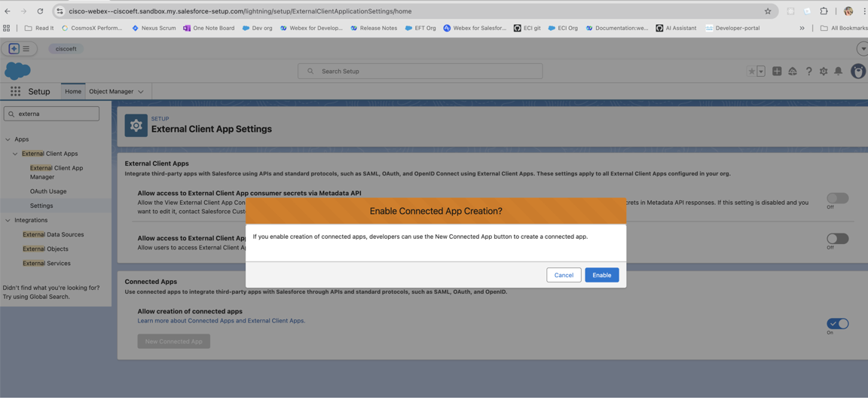Bookmark this page with the star icon

(768, 11)
